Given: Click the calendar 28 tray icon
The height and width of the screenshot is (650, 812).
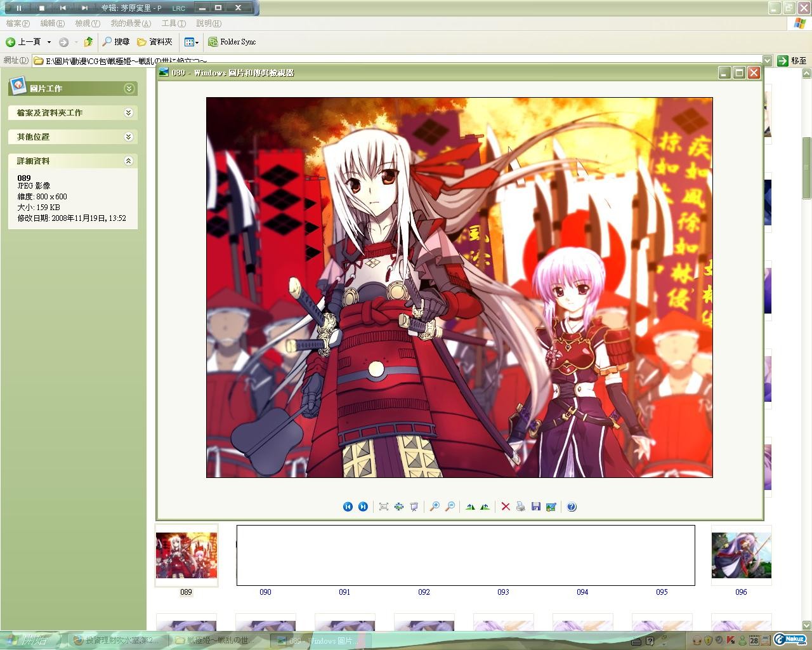Looking at the screenshot, I should 754,640.
